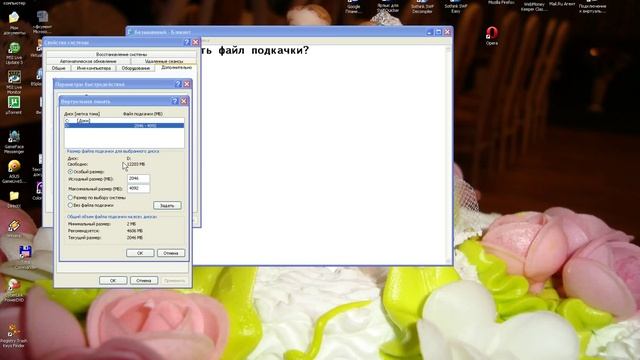Select drive C: row in the disk list
This screenshot has width=640, height=360.
point(124,121)
